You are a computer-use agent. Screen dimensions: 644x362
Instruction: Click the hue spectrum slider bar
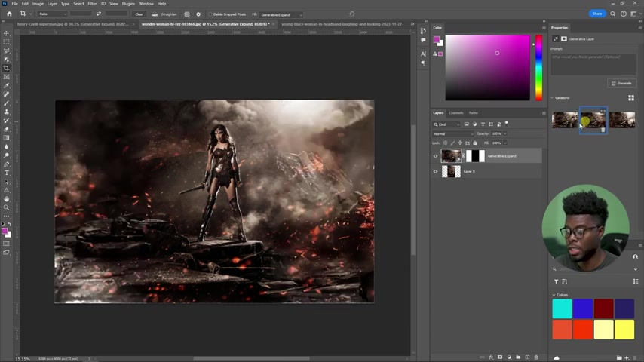pyautogui.click(x=538, y=68)
